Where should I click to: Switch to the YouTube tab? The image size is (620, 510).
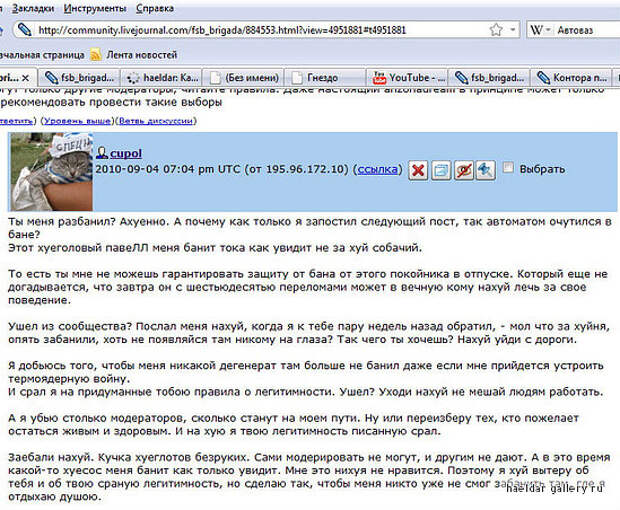(x=408, y=78)
